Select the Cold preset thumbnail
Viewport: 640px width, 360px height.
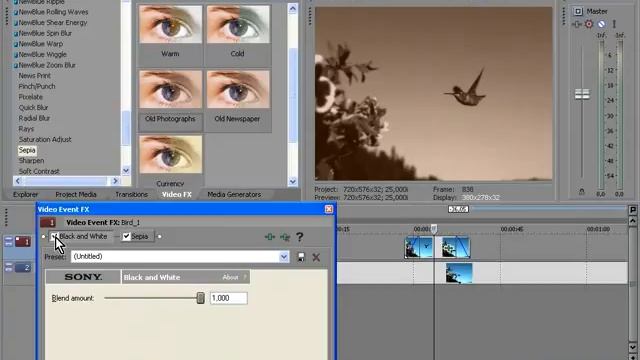coord(238,24)
